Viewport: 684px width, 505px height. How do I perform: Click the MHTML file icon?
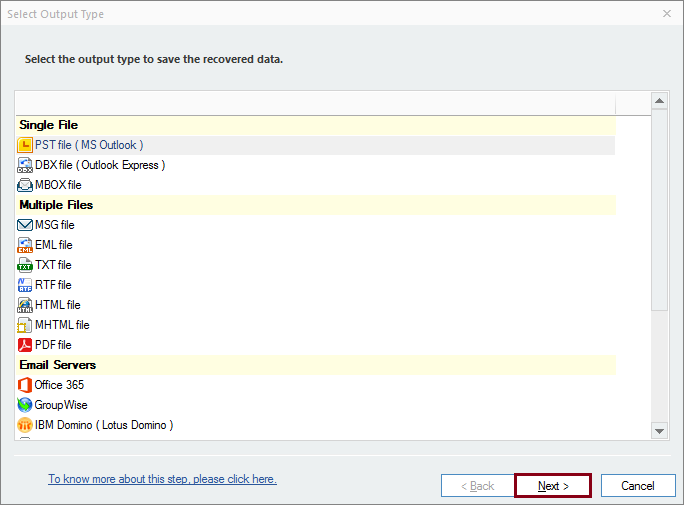point(25,325)
